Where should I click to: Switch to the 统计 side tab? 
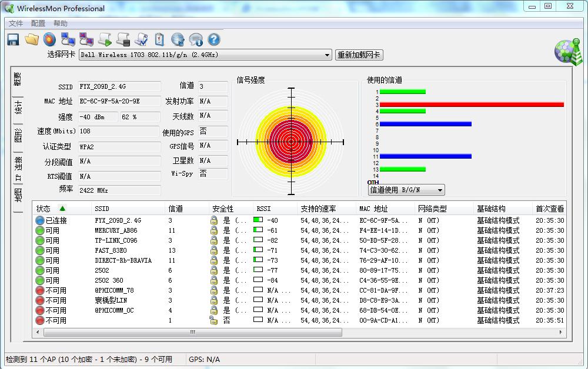[x=18, y=108]
